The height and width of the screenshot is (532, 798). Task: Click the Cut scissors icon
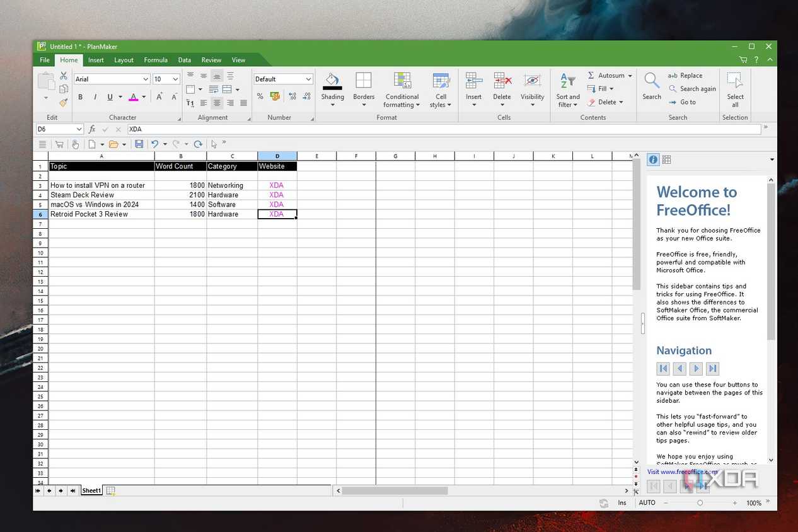point(64,76)
